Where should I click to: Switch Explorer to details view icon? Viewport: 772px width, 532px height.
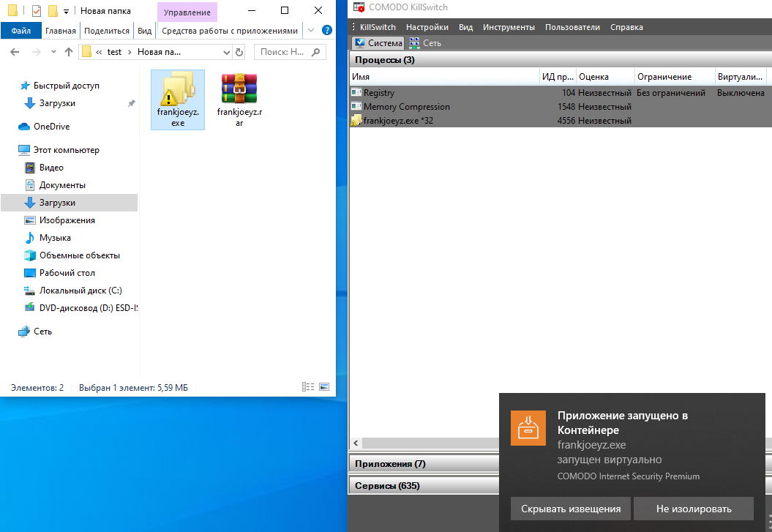pyautogui.click(x=308, y=387)
